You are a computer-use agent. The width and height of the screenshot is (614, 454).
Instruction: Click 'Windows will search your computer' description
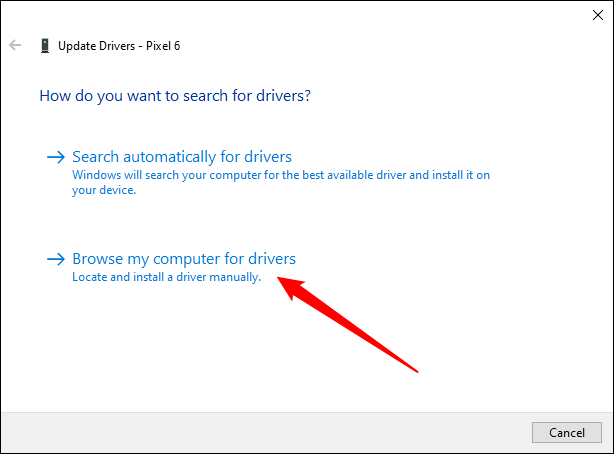pyautogui.click(x=281, y=182)
